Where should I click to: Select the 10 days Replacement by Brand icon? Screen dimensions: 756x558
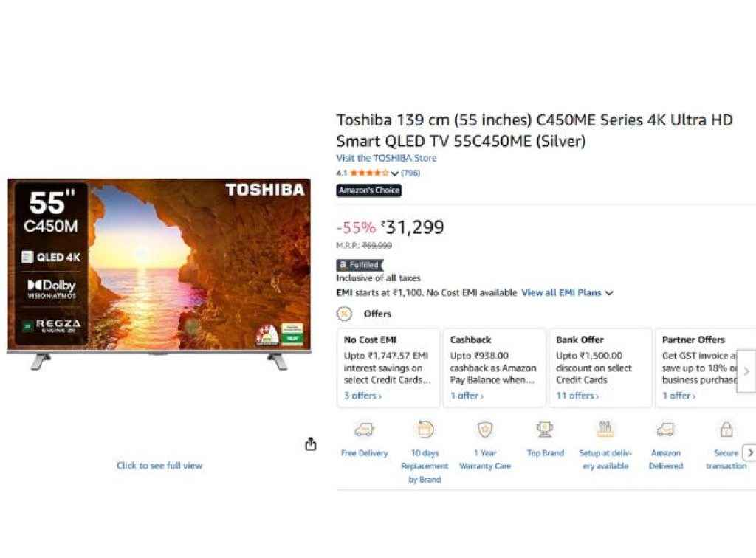point(425,429)
